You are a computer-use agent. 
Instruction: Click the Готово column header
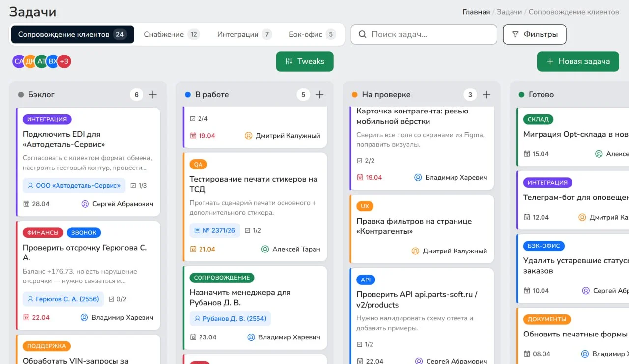[541, 95]
